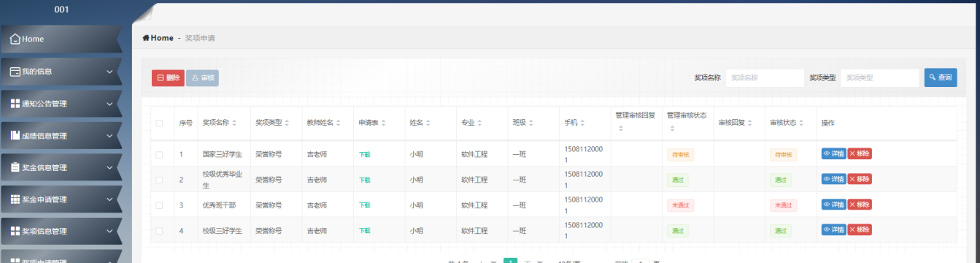Sort table by 姓名 column arrows
Screen dimensions: 980x263
click(x=429, y=123)
